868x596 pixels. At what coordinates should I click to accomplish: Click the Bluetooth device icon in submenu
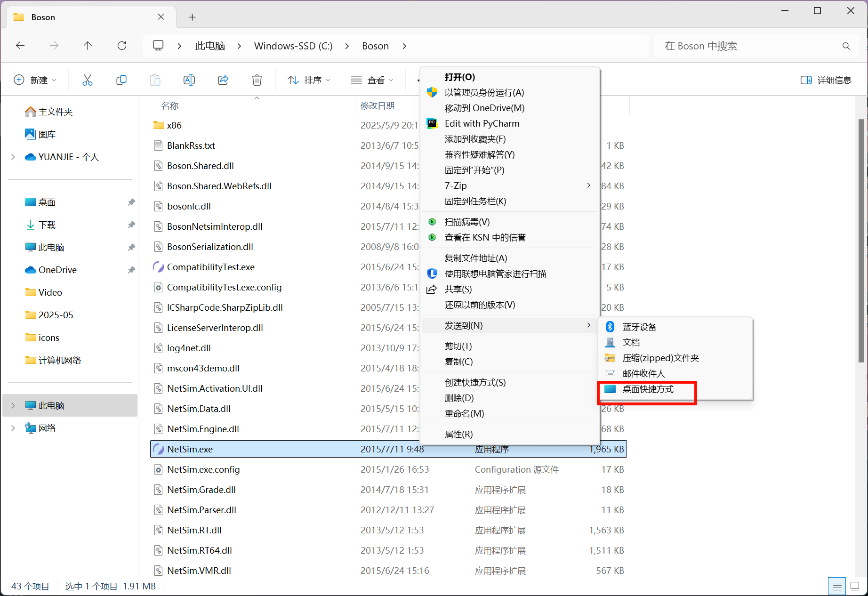coord(610,327)
